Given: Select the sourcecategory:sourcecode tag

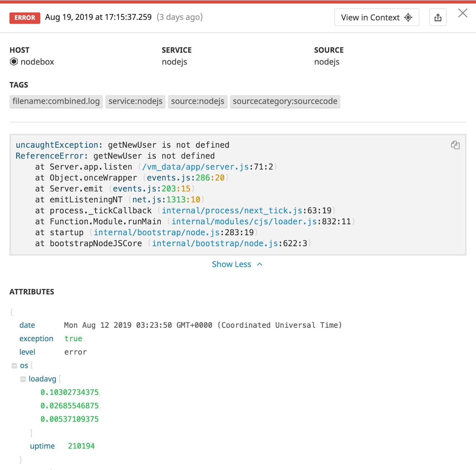Looking at the screenshot, I should [x=285, y=102].
